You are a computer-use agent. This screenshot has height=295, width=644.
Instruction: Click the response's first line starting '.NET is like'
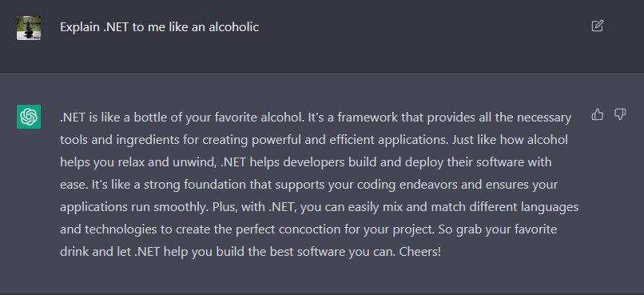[316, 118]
